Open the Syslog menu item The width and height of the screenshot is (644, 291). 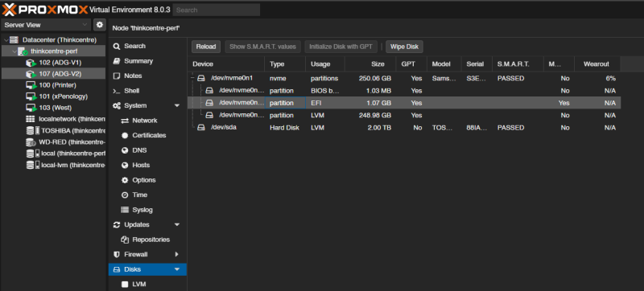pos(148,210)
